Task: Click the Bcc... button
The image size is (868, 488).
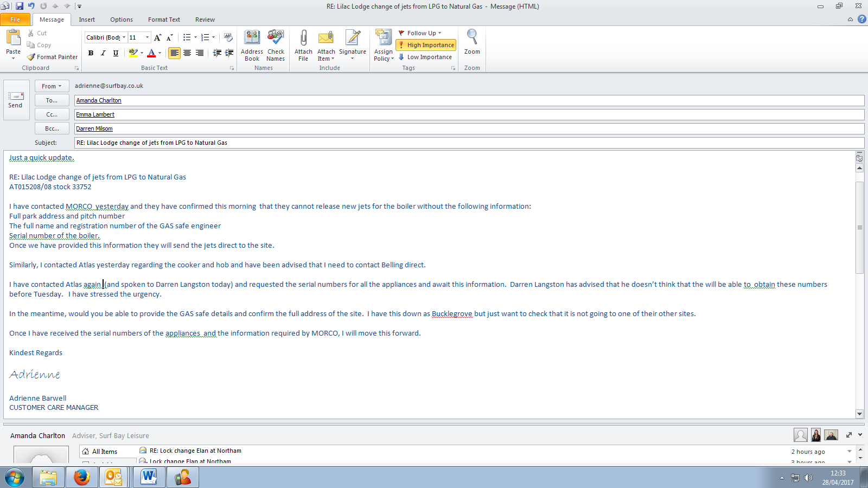Action: coord(52,129)
